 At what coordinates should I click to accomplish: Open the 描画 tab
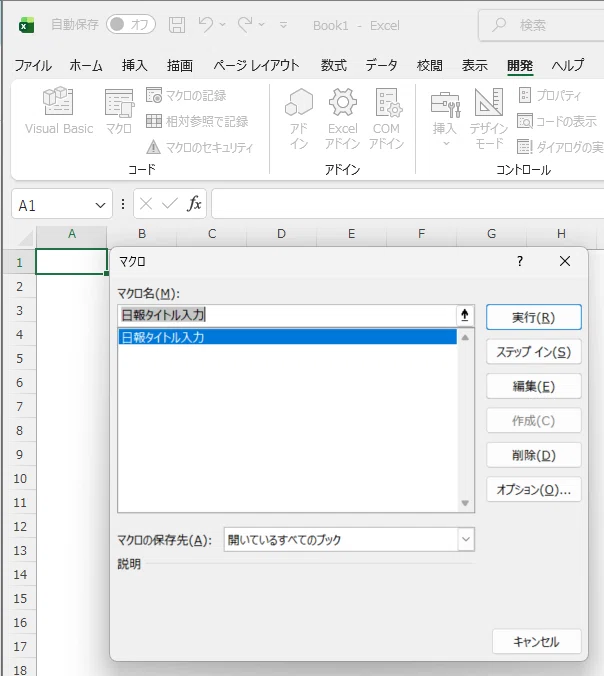[180, 66]
